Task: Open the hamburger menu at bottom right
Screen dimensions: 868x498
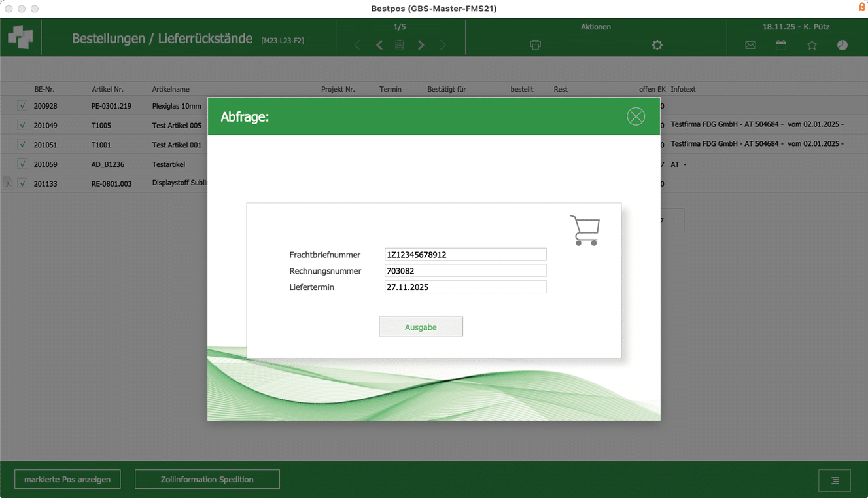Action: pos(835,480)
